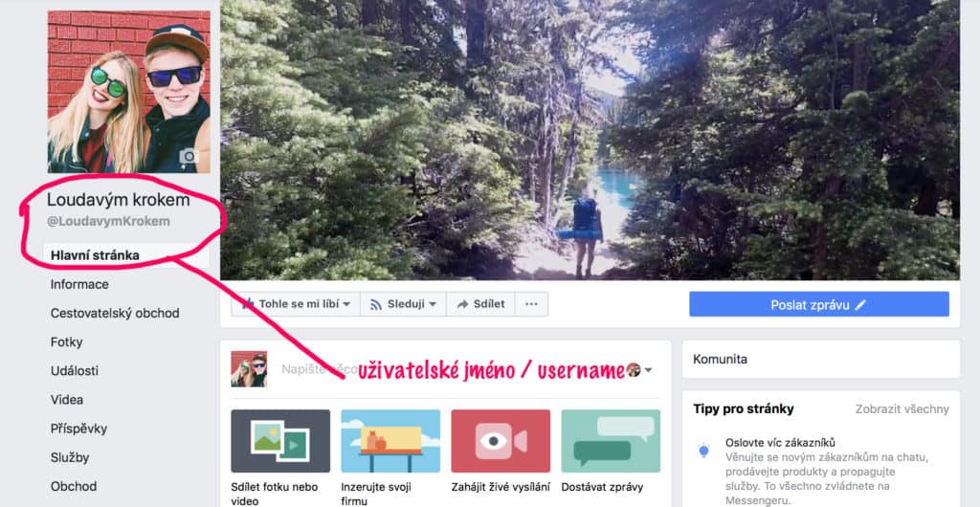Click Dostávat zprávy label
This screenshot has width=980, height=507.
(602, 487)
